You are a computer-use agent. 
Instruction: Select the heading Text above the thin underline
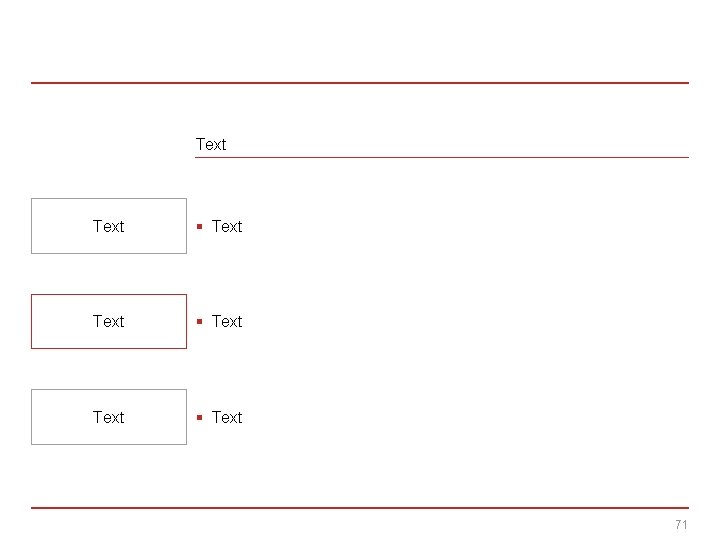point(211,145)
